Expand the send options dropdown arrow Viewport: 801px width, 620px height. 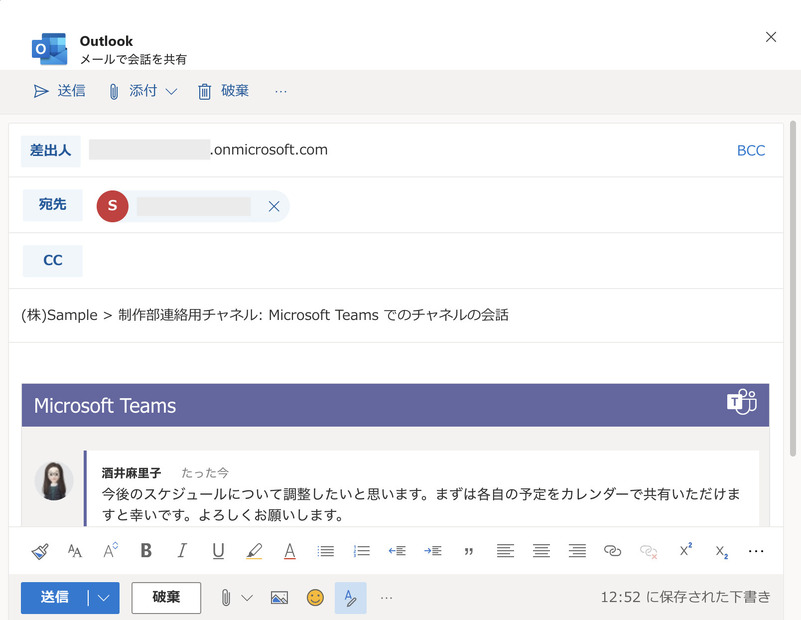point(104,598)
